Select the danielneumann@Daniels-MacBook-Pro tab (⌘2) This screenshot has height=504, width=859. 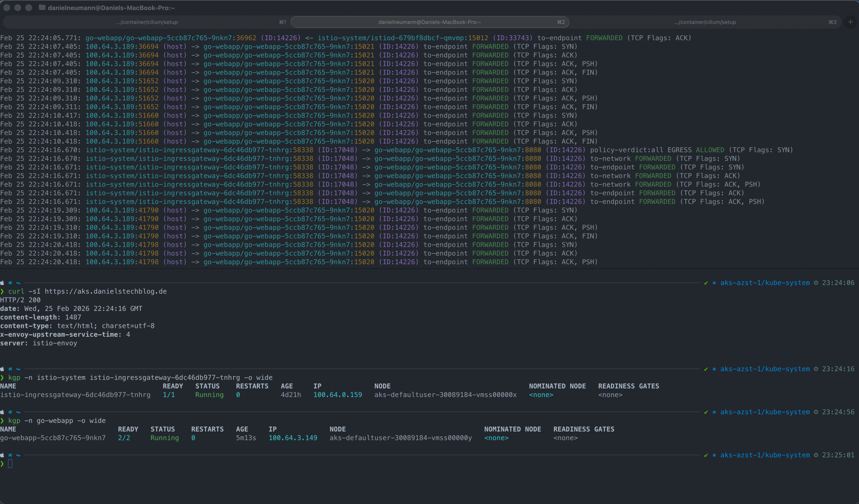click(429, 22)
